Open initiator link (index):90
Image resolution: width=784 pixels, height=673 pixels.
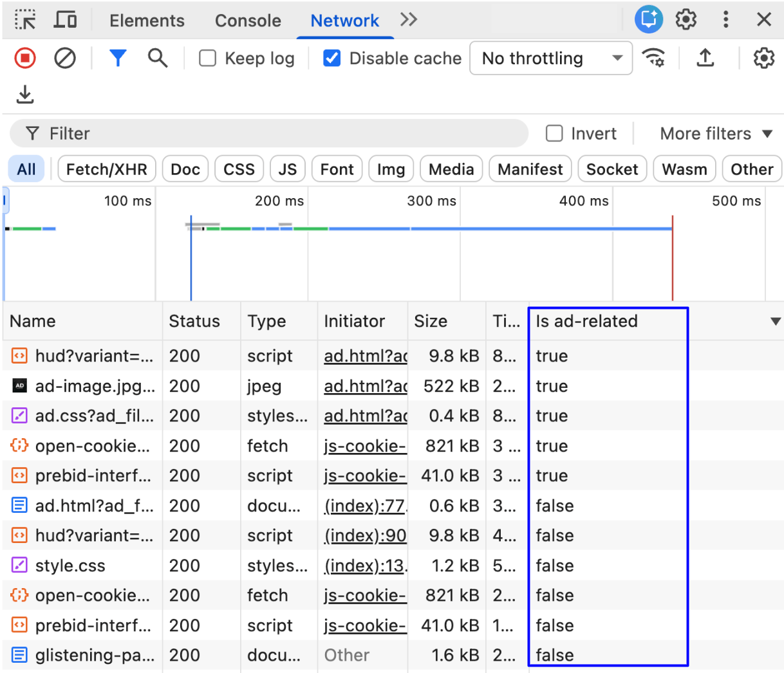[364, 535]
